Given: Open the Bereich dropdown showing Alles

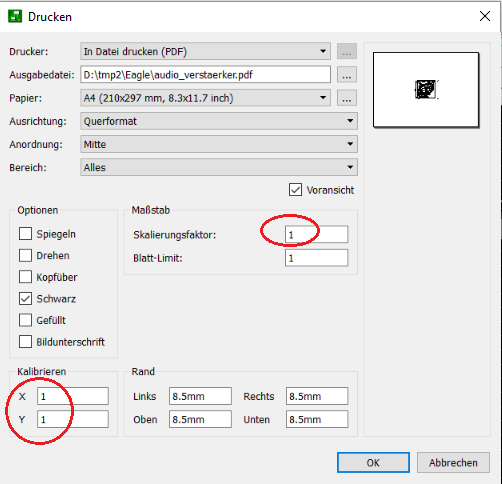Looking at the screenshot, I should (x=219, y=167).
